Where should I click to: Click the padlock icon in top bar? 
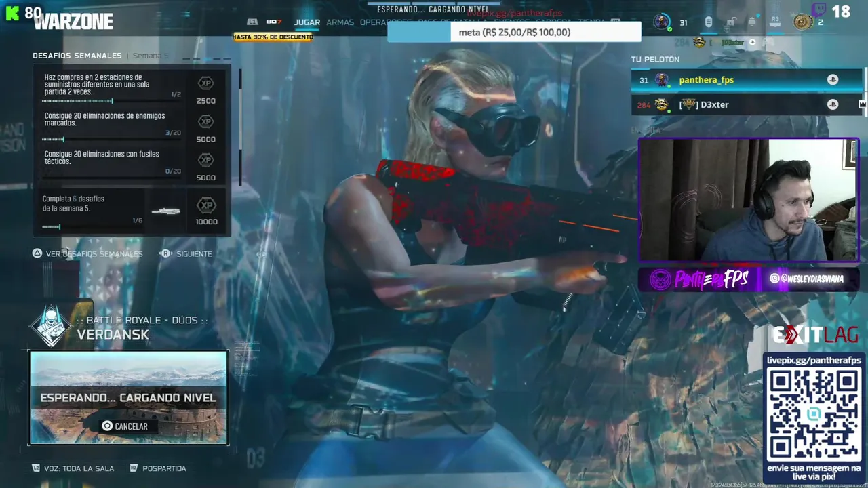[731, 22]
